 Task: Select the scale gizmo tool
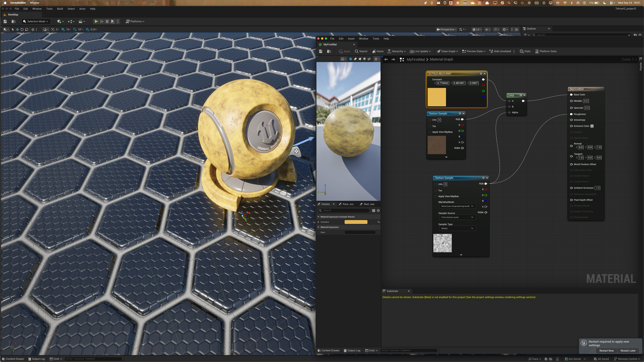point(27,29)
